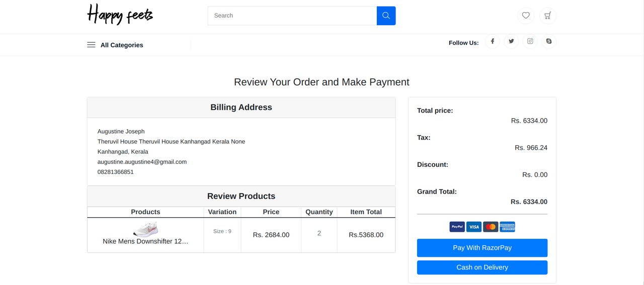
Task: Click the Quantity column header
Action: coord(319,212)
